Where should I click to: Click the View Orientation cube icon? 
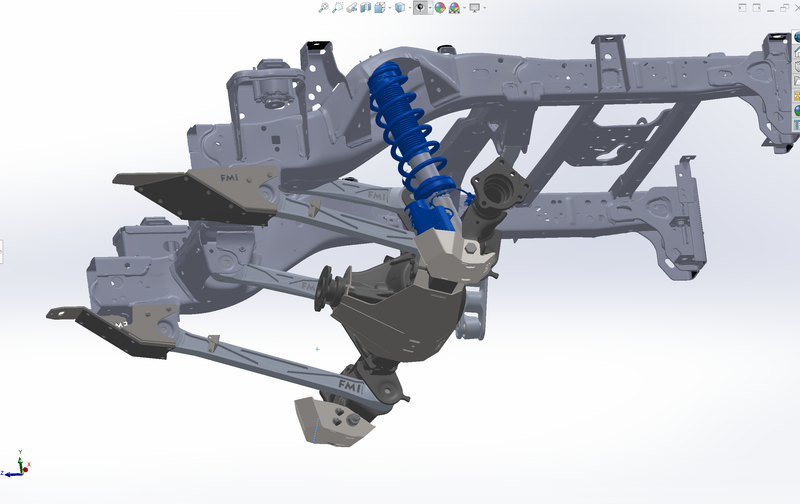coord(380,7)
